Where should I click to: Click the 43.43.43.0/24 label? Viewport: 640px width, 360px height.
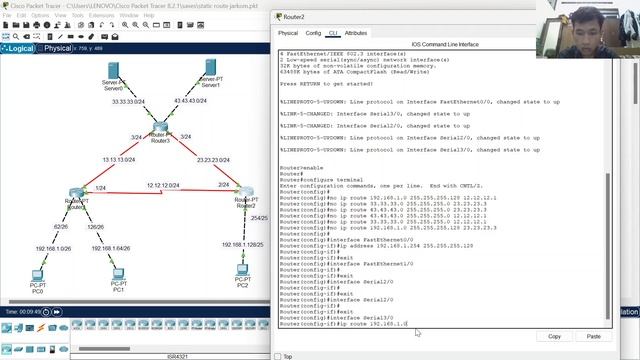click(190, 101)
